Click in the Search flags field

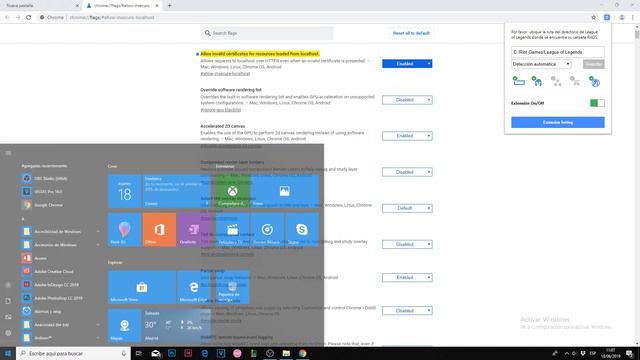[x=267, y=33]
